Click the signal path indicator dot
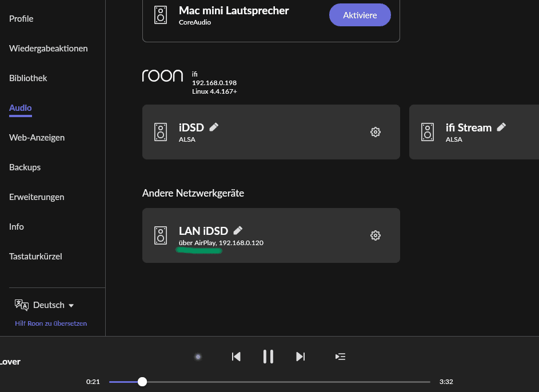Viewport: 539px width, 392px height. [198, 357]
